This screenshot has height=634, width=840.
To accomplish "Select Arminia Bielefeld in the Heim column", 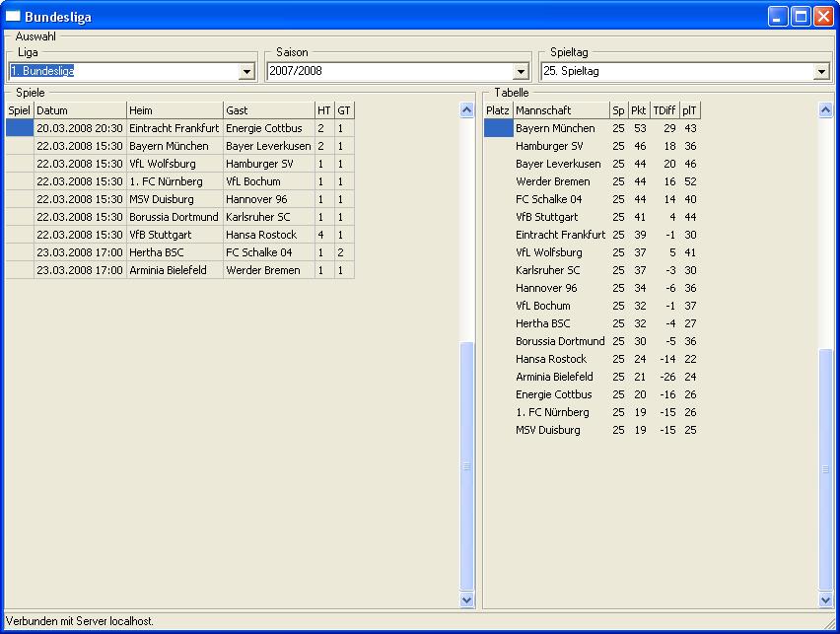I will tap(175, 269).
